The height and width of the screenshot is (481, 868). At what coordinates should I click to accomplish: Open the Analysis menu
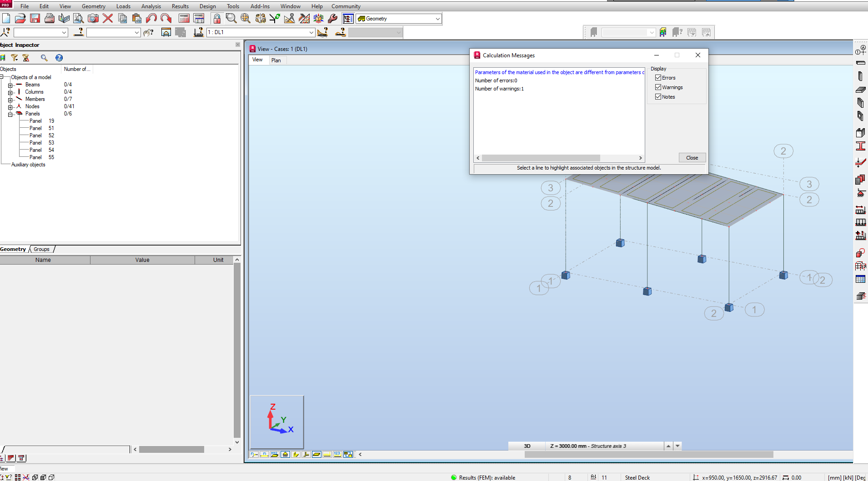(151, 6)
